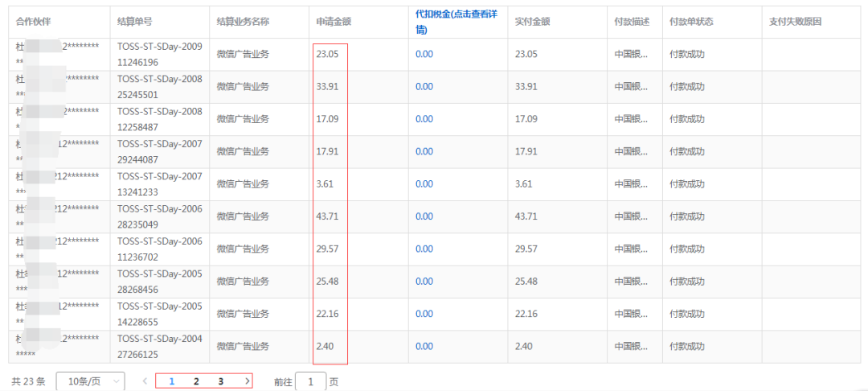Click 中国银... description in the 17.91 row
Screen dimensions: 868x391
tap(631, 151)
